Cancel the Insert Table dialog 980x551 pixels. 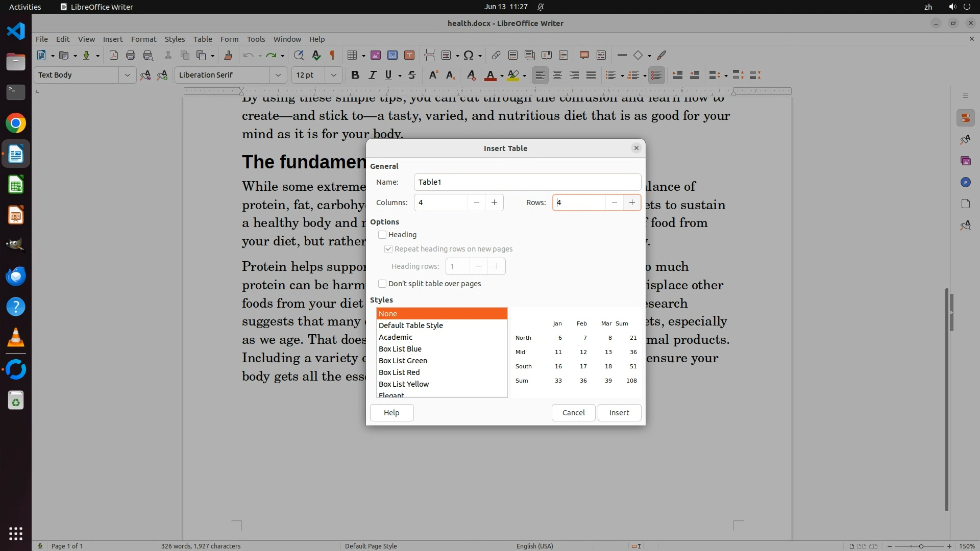(x=573, y=413)
